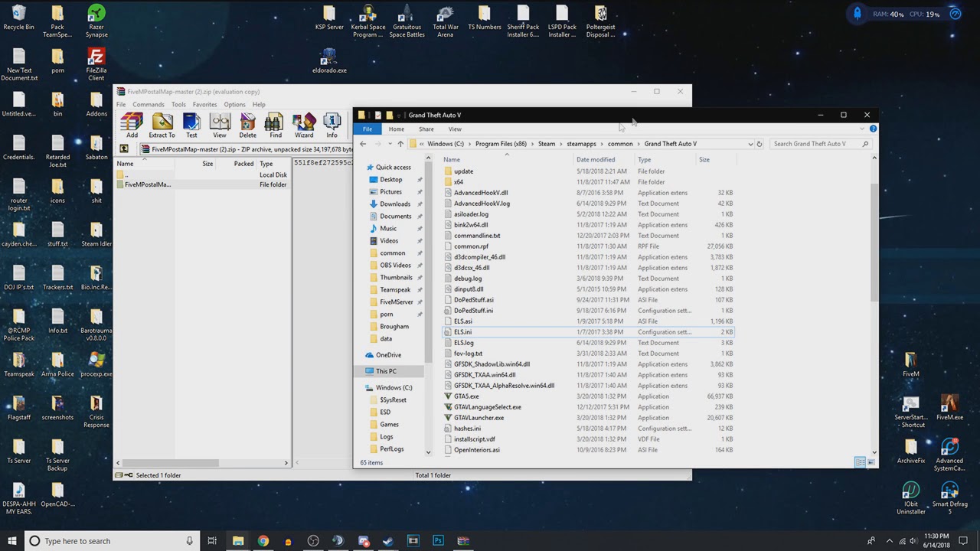Click the Extract To icon in WinRAR
Viewport: 980px width, 551px height.
162,126
